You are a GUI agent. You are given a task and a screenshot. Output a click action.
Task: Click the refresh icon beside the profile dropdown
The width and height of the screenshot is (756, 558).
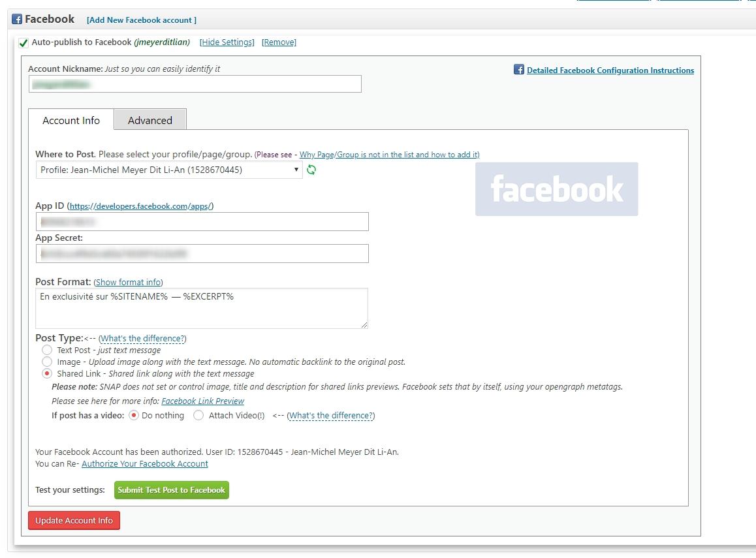point(311,170)
